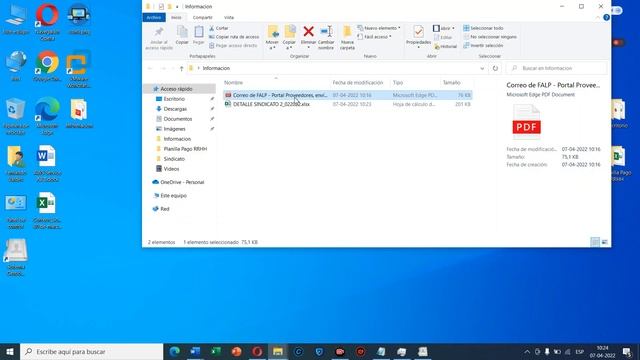Select the Word document on desktop
640x360 pixels.
pyautogui.click(x=47, y=163)
